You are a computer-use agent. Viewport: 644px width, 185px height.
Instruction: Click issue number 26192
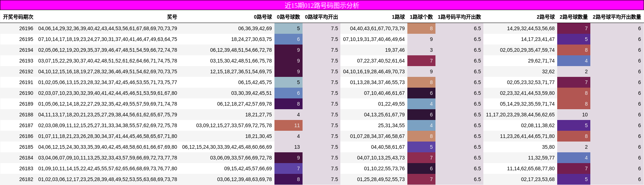26,71
